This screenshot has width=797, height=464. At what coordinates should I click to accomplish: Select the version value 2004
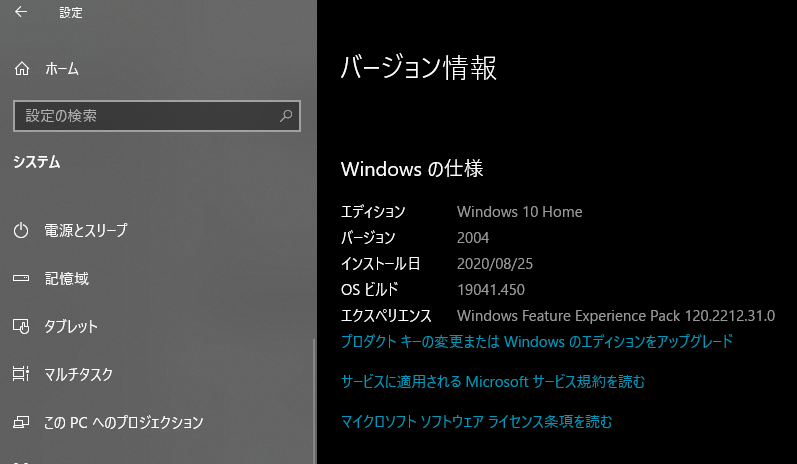click(x=473, y=237)
